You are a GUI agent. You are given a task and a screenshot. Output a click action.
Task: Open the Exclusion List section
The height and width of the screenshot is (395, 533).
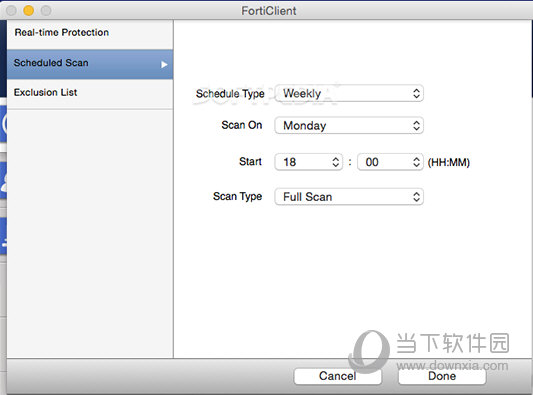click(x=90, y=94)
